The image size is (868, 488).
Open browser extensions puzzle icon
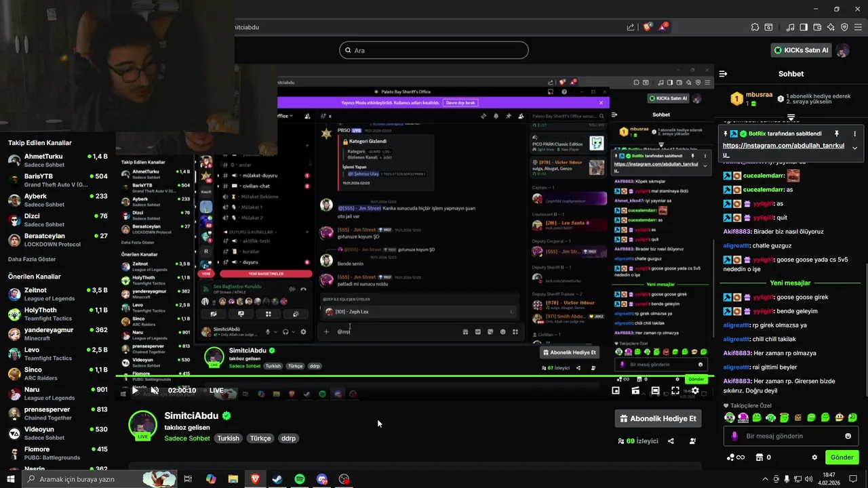[755, 27]
